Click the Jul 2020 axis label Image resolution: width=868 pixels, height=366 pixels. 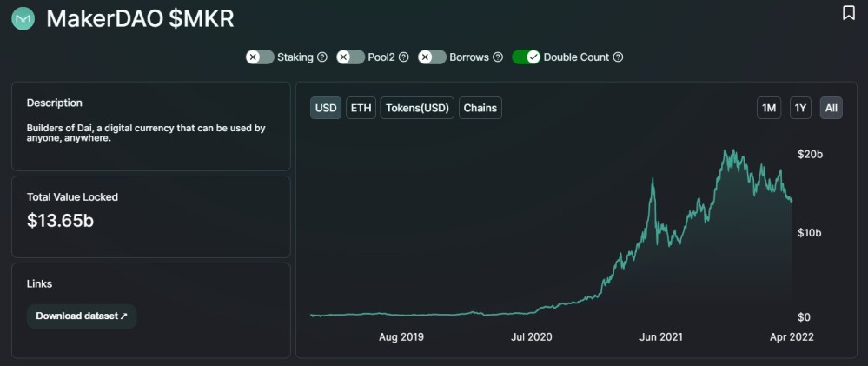[532, 336]
